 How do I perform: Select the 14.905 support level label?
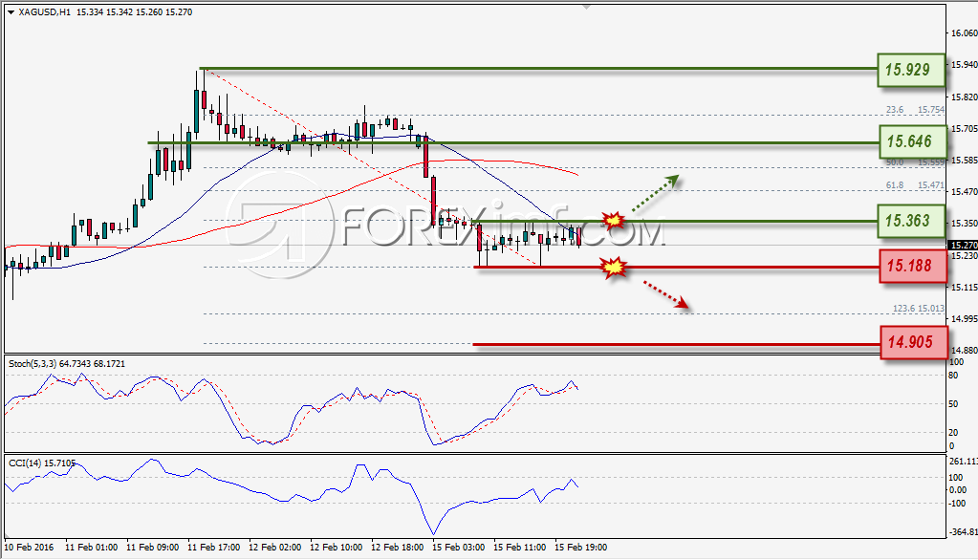coord(914,342)
